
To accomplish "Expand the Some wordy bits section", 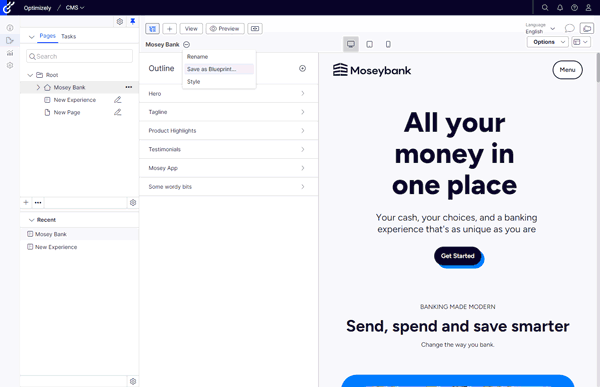I will tap(228, 187).
